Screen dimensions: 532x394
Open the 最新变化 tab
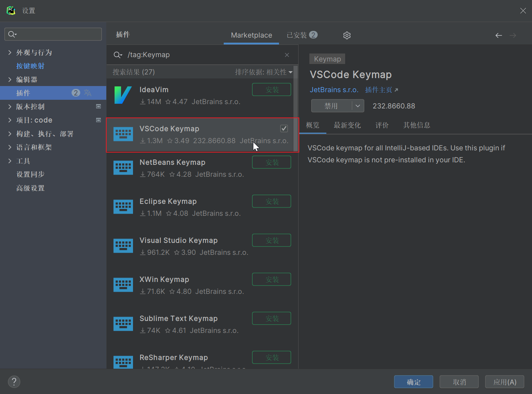tap(347, 125)
